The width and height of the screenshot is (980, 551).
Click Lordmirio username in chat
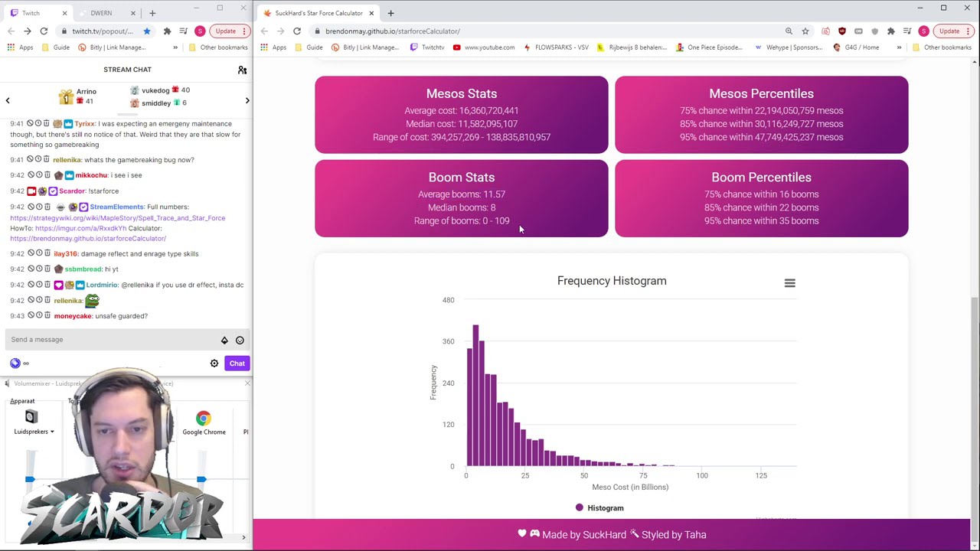pos(102,285)
